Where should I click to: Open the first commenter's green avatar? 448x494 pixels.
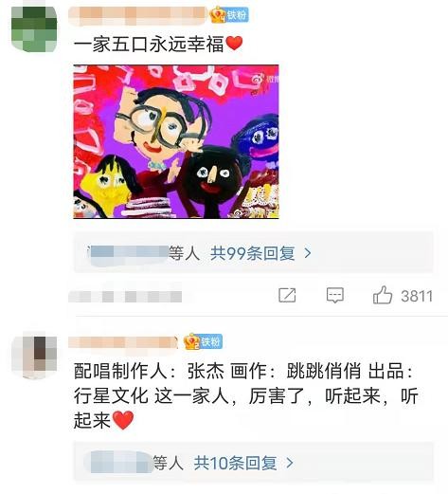coord(34,29)
